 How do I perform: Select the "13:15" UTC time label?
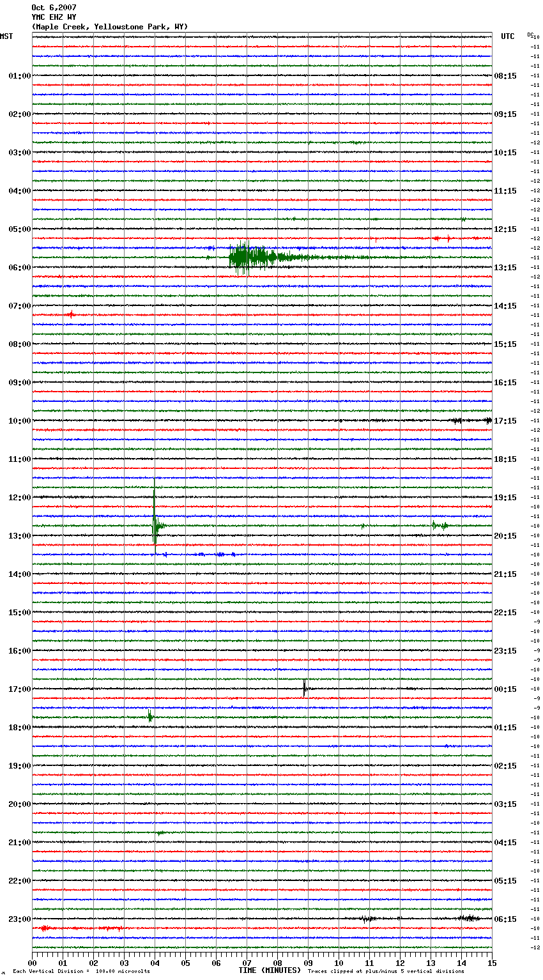click(x=505, y=268)
